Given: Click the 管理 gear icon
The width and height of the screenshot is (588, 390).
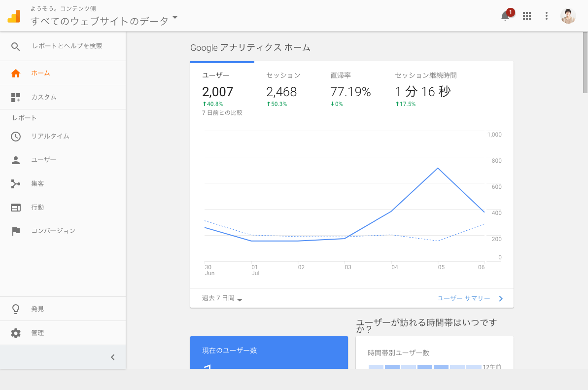Looking at the screenshot, I should coord(16,333).
